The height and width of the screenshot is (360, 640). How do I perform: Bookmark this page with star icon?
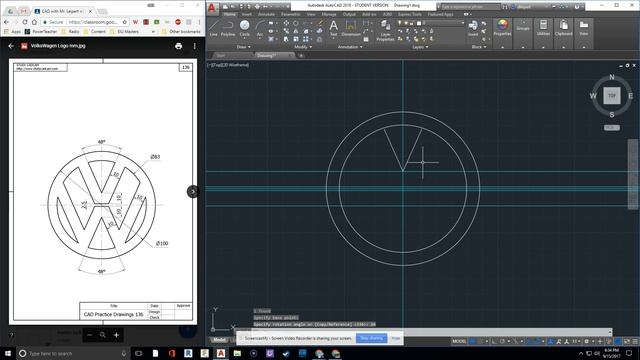pyautogui.click(x=125, y=22)
